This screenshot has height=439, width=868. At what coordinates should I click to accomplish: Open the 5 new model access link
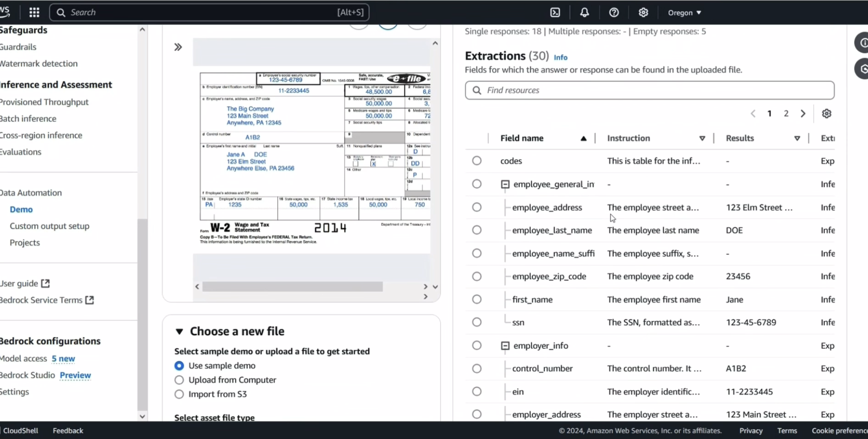(63, 359)
